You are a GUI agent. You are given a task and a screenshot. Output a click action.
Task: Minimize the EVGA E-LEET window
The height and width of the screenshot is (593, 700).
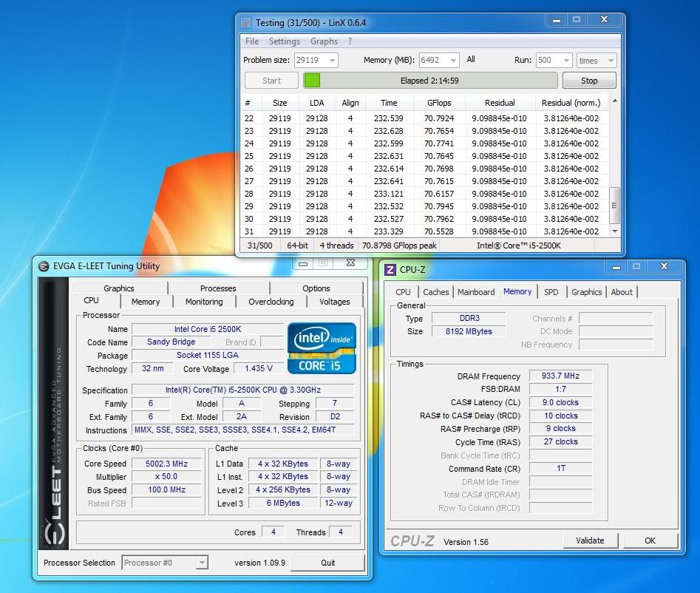[303, 263]
